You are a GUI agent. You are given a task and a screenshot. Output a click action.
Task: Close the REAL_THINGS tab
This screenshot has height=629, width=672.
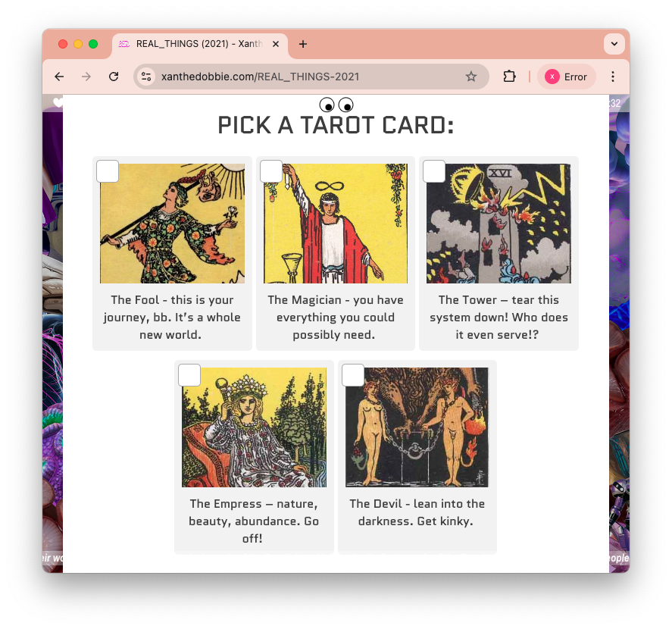click(276, 44)
